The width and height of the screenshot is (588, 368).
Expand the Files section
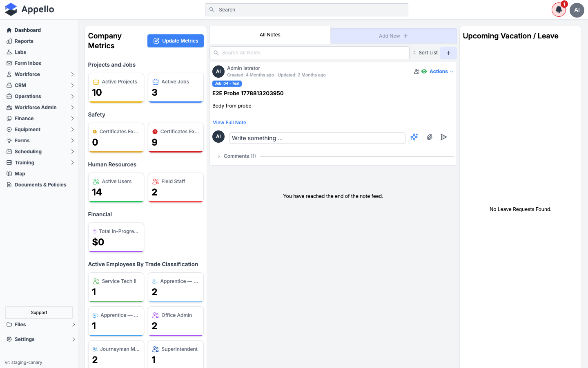click(x=40, y=325)
